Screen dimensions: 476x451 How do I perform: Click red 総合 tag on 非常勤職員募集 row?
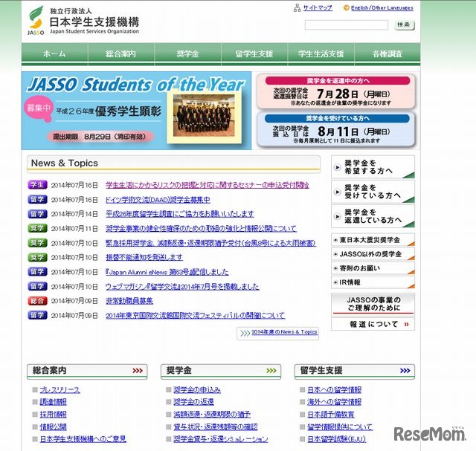[x=37, y=301]
